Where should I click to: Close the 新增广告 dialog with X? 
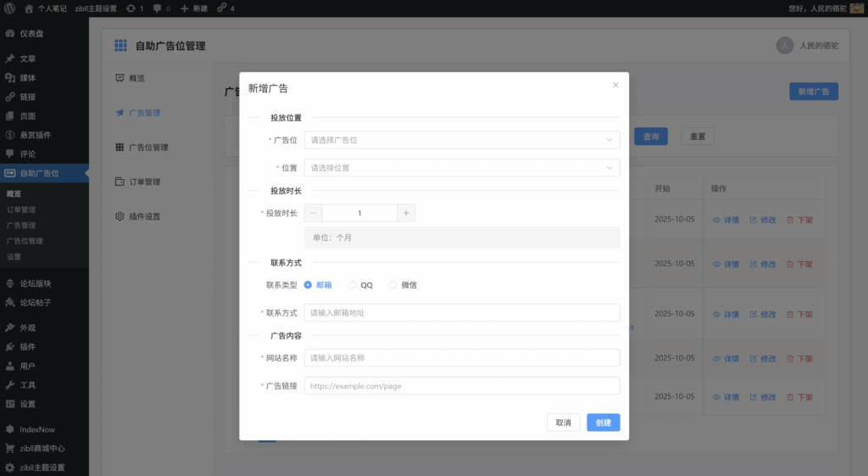(x=615, y=85)
